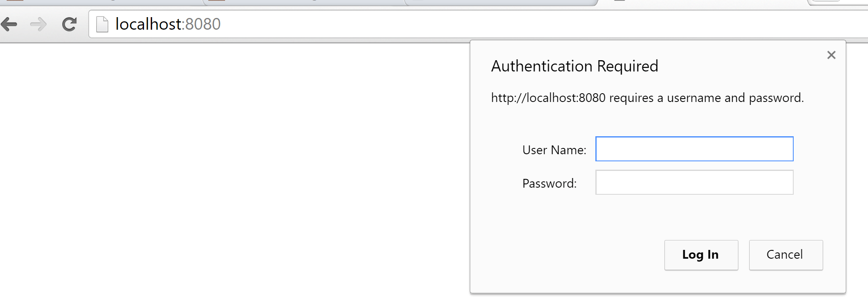Click the refresh icon in the toolbar
The image size is (868, 308).
[69, 24]
